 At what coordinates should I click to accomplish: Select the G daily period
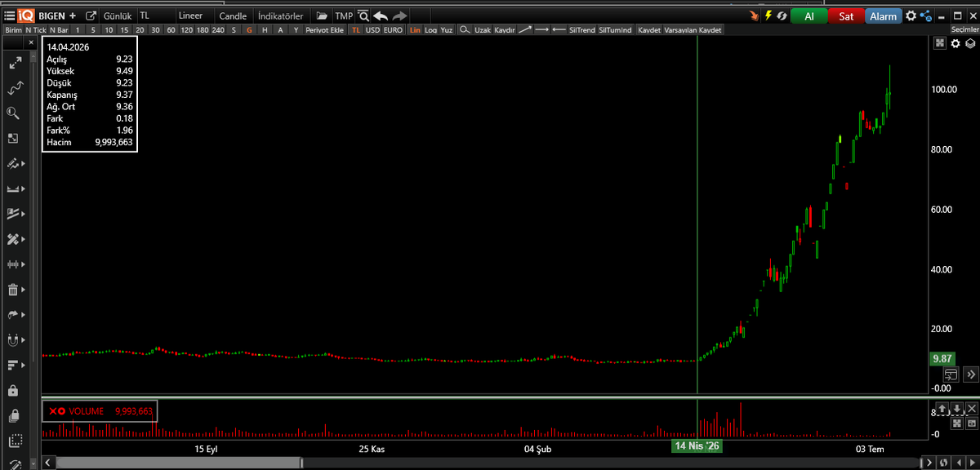(249, 29)
